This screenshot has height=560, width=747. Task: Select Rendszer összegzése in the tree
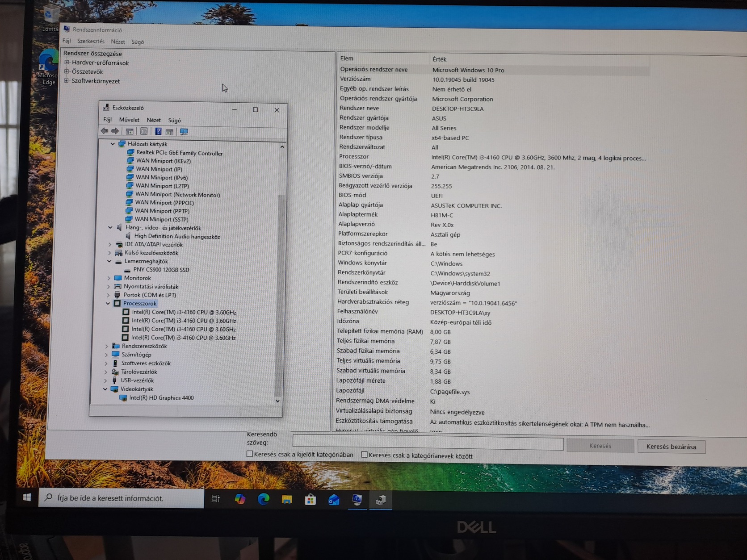click(92, 53)
